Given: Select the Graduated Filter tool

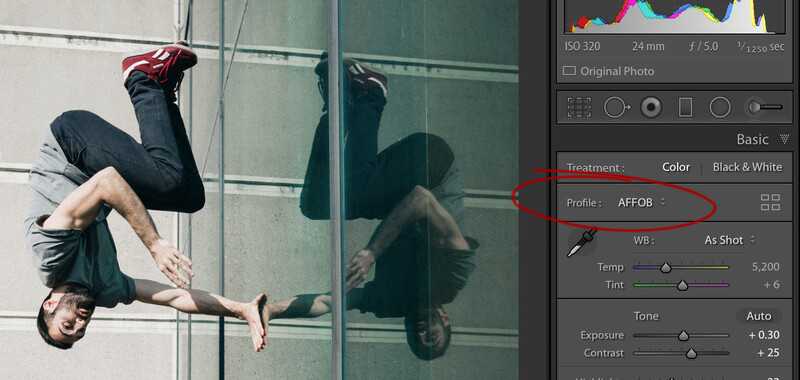Looking at the screenshot, I should 685,107.
